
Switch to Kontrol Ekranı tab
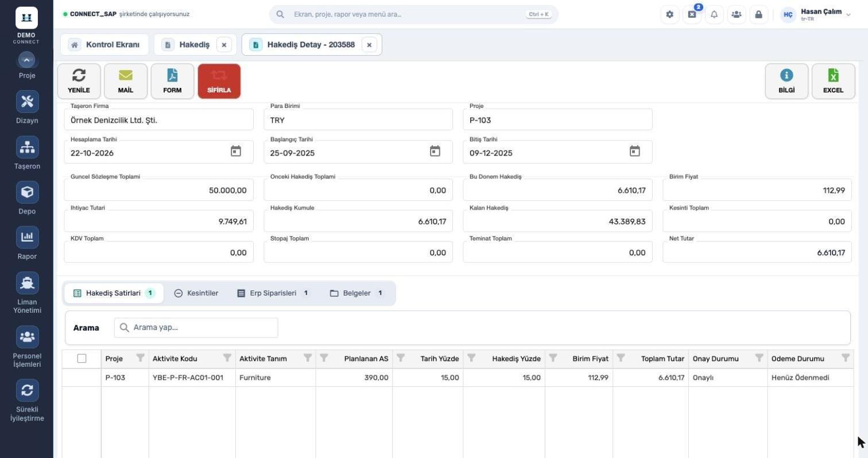tap(104, 45)
